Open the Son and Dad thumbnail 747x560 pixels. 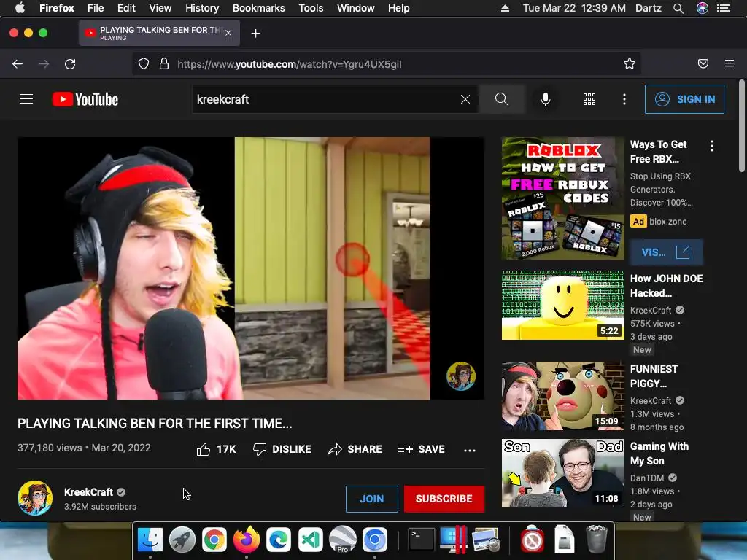(x=562, y=472)
